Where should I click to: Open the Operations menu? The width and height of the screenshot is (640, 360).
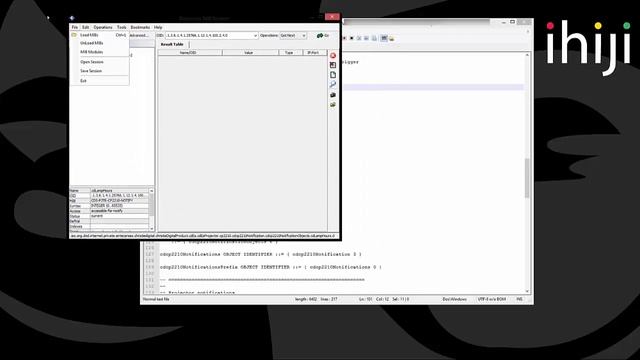click(x=103, y=27)
